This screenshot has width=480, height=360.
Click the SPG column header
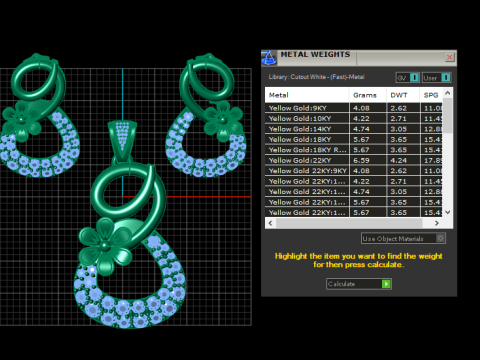(x=431, y=95)
